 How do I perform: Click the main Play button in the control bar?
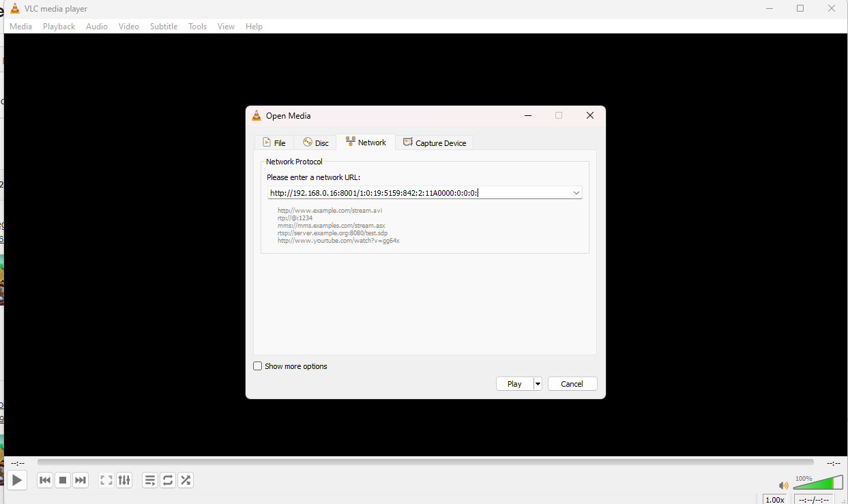click(17, 480)
